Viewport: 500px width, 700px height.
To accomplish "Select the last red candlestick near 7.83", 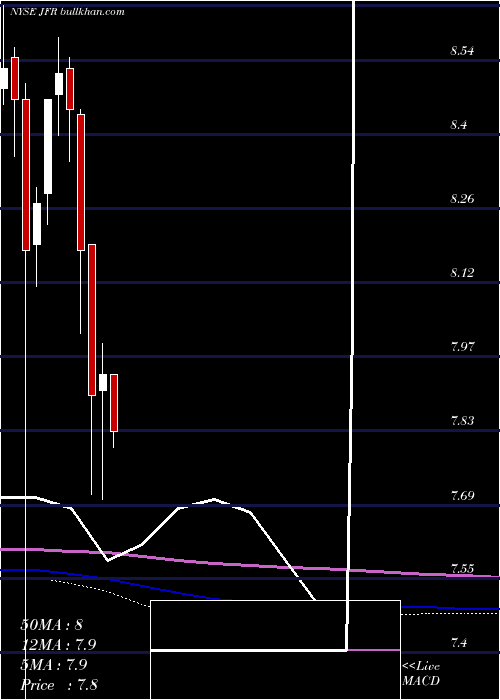I will 114,403.
